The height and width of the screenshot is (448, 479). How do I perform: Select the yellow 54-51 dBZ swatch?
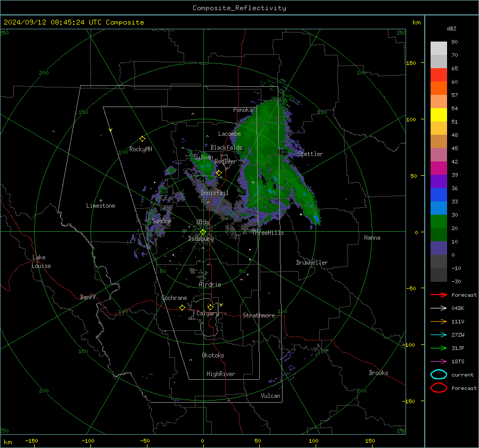coord(439,115)
